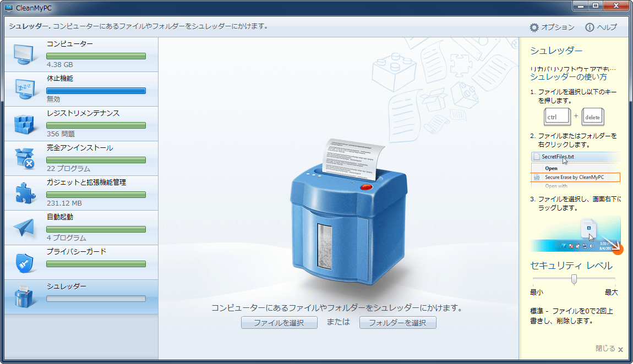Click the 自動起動 progress bar
633x364 pixels.
pyautogui.click(x=96, y=229)
